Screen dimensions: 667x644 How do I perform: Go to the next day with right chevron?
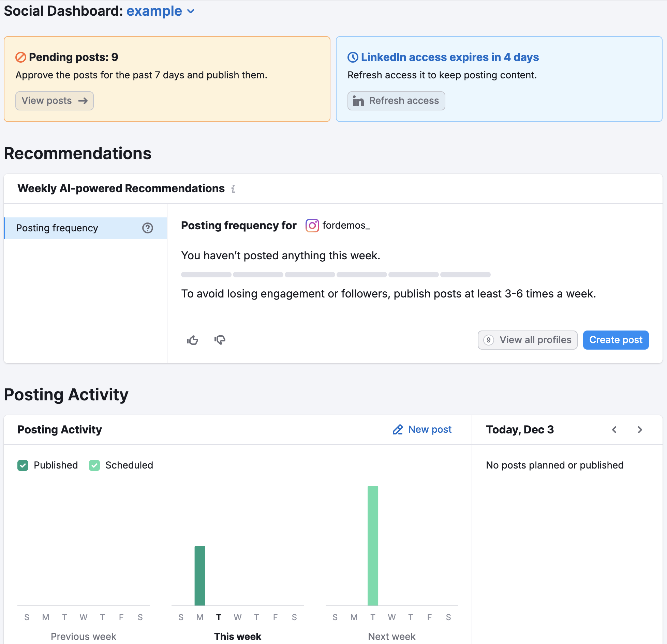640,430
